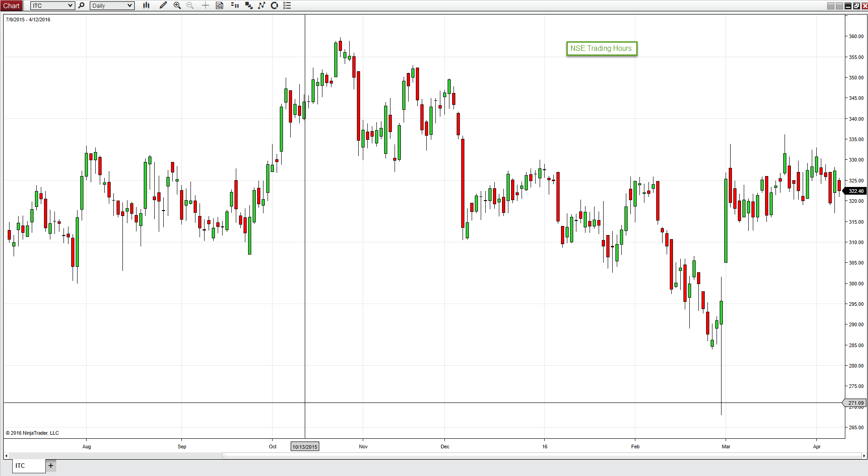This screenshot has width=868, height=476.
Task: Click the scrollbar left arrow
Action: pyautogui.click(x=6, y=456)
